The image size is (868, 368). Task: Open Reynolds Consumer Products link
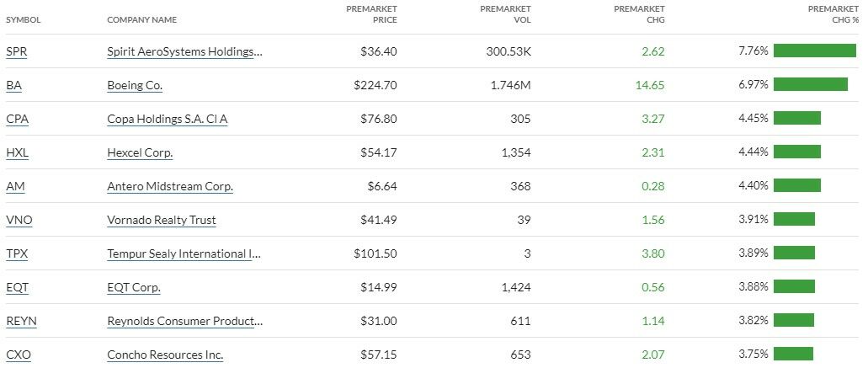[x=184, y=321]
